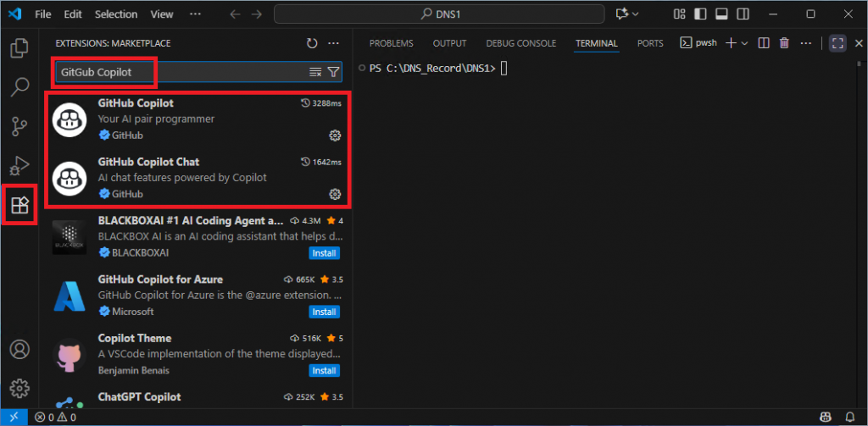This screenshot has width=868, height=426.
Task: Switch to the DEBUG CONSOLE tab
Action: 521,43
